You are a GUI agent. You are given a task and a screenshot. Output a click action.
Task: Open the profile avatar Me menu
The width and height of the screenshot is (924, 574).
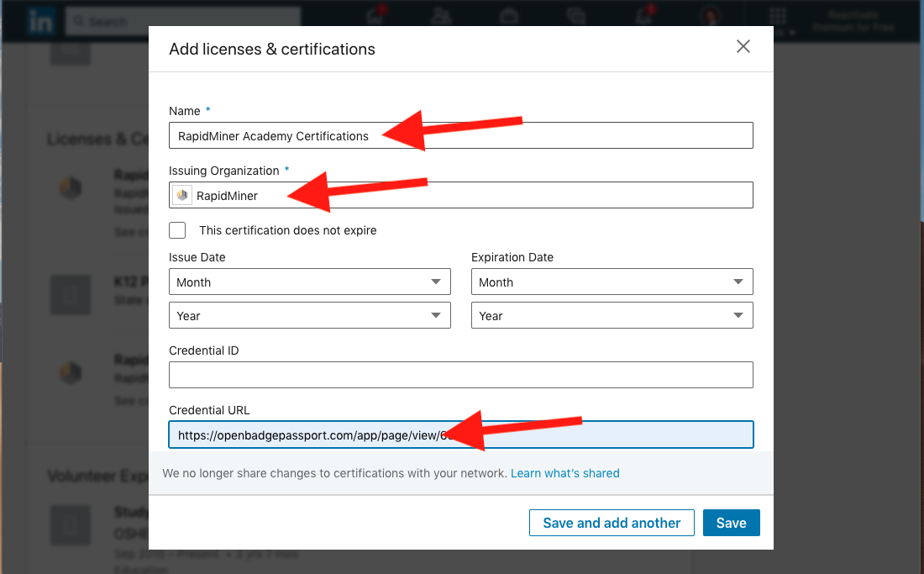coord(711,16)
